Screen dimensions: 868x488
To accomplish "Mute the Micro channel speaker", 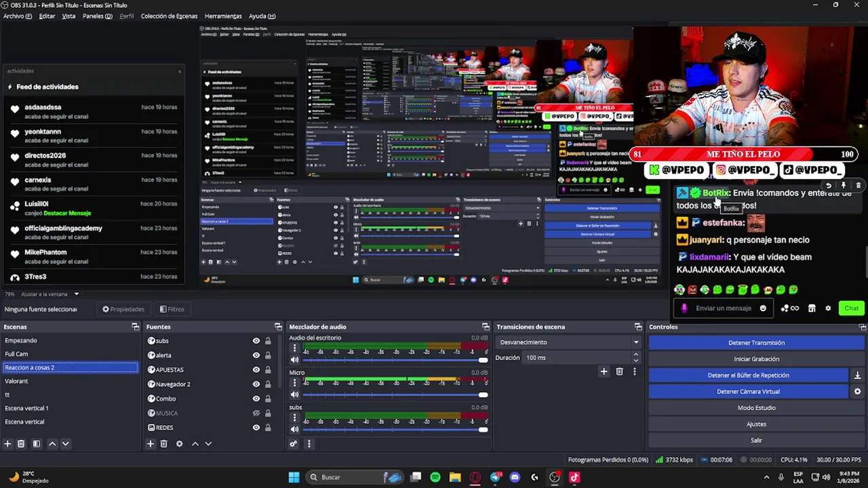I will (294, 394).
